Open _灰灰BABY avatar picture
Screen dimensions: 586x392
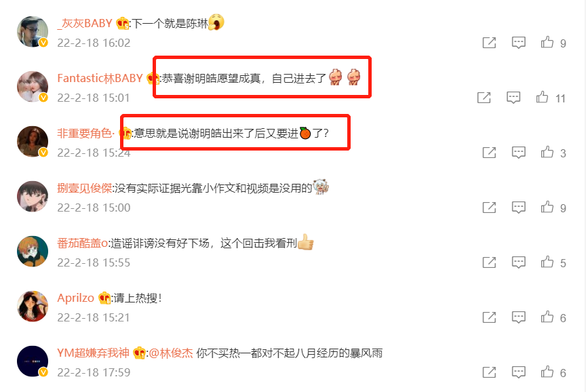click(x=33, y=31)
